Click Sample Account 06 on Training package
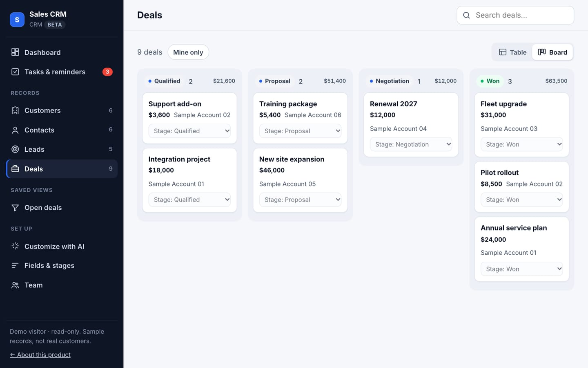The width and height of the screenshot is (588, 368). pyautogui.click(x=313, y=115)
